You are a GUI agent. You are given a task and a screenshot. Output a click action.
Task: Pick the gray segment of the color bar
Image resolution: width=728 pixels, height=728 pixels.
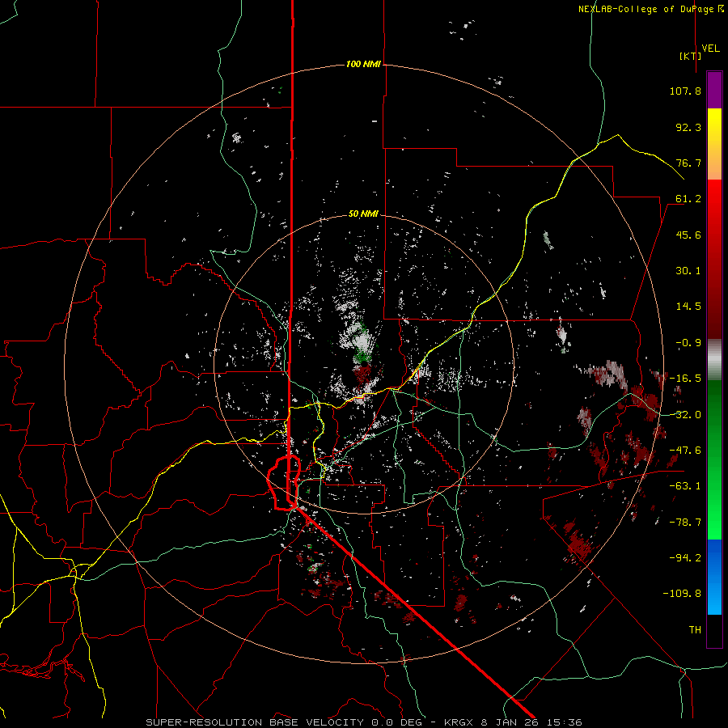point(714,360)
